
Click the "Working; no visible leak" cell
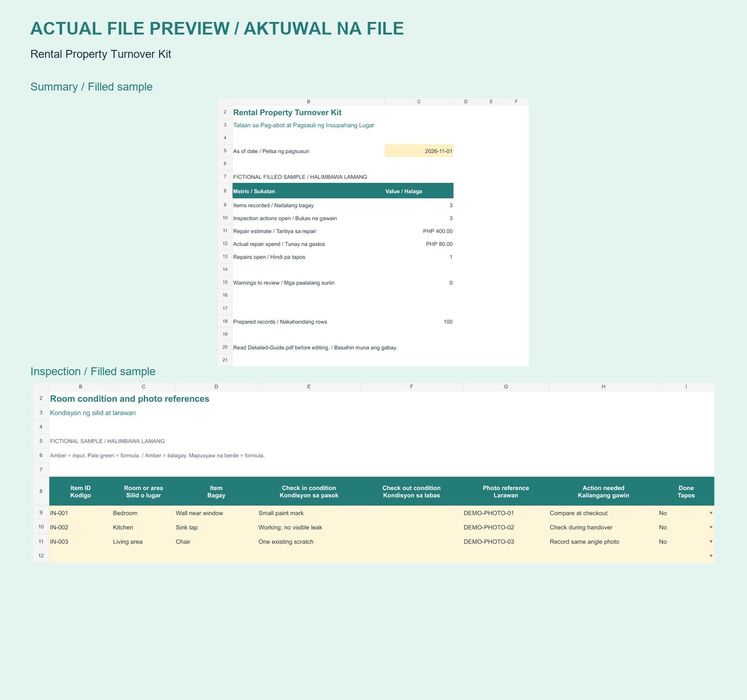pyautogui.click(x=309, y=527)
